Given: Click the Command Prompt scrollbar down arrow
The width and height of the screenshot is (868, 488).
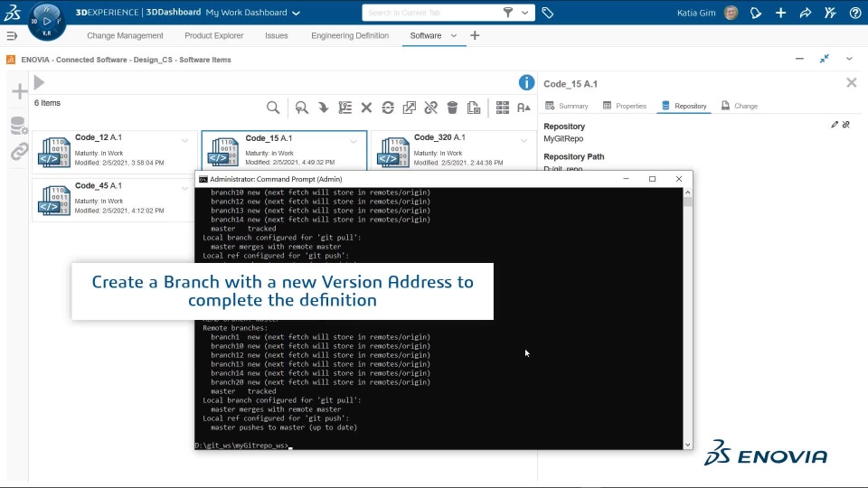Looking at the screenshot, I should pos(687,445).
